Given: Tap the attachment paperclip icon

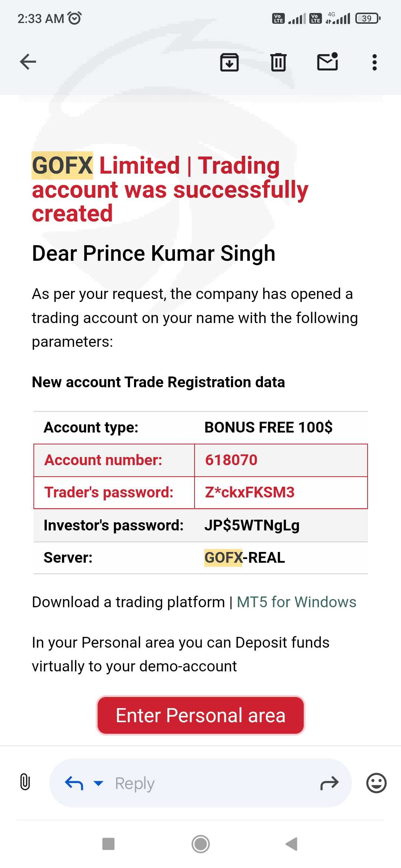Looking at the screenshot, I should (25, 782).
